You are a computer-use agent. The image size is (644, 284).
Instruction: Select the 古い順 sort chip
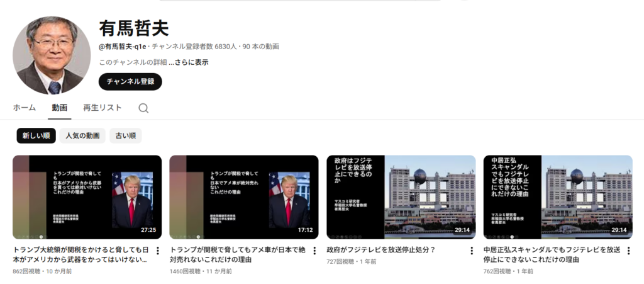pyautogui.click(x=125, y=135)
